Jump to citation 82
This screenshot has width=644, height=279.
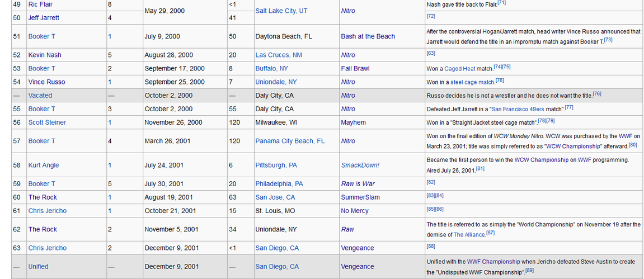point(431,182)
